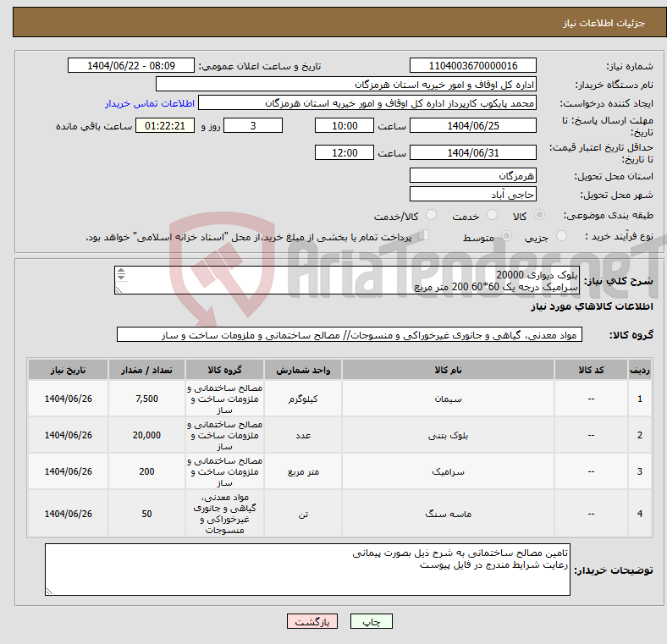Click the delivery province field هرمزگان

pos(472,175)
